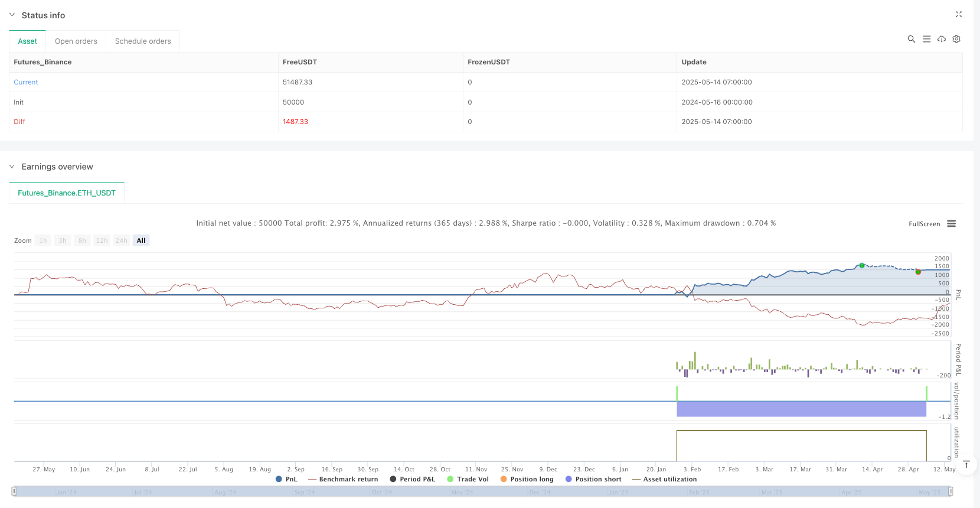Open the chart hamburger context menu

point(951,224)
